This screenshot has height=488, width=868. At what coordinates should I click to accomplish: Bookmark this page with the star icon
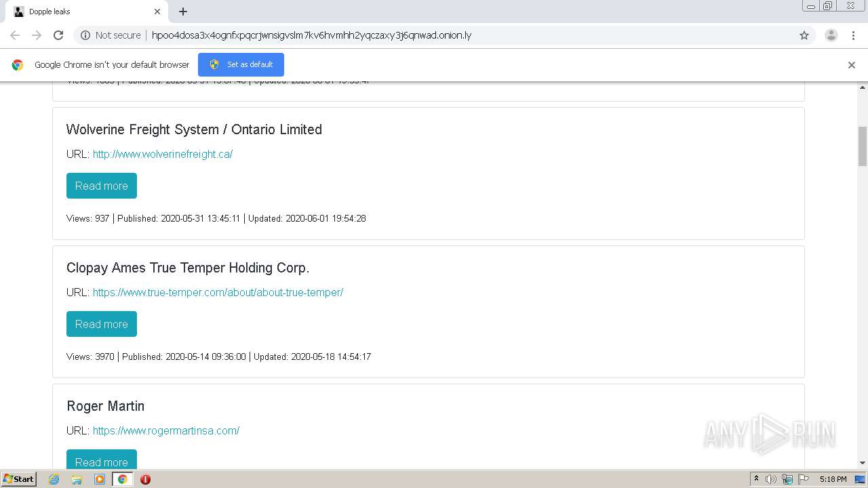point(804,35)
